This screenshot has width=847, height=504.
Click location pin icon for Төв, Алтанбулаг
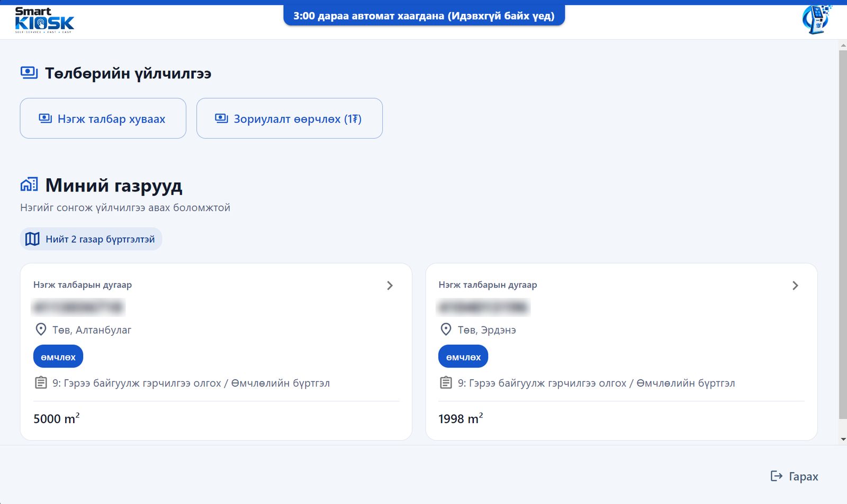coord(41,329)
